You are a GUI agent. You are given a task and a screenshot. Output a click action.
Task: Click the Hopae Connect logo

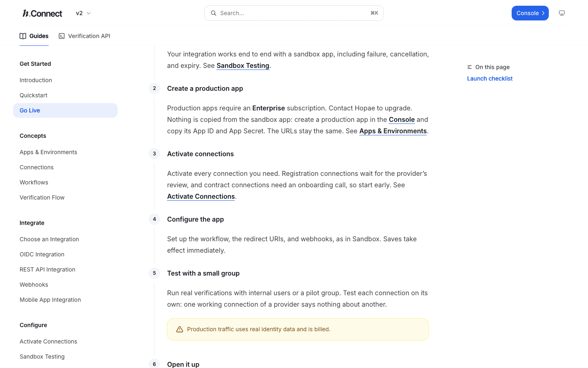[42, 13]
